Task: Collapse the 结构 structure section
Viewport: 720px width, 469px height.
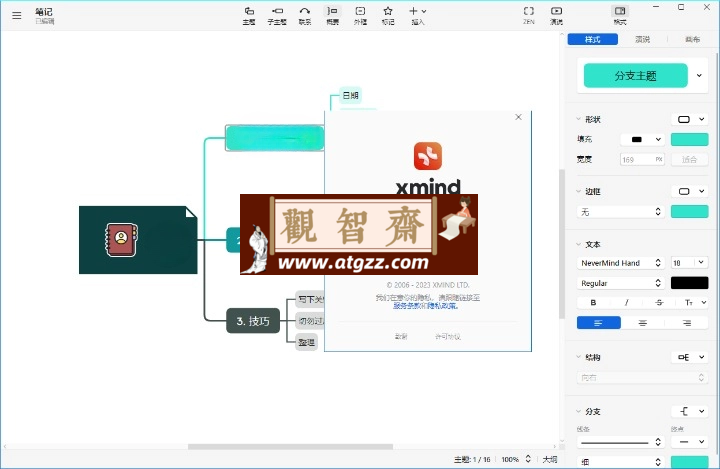Action: click(x=579, y=357)
